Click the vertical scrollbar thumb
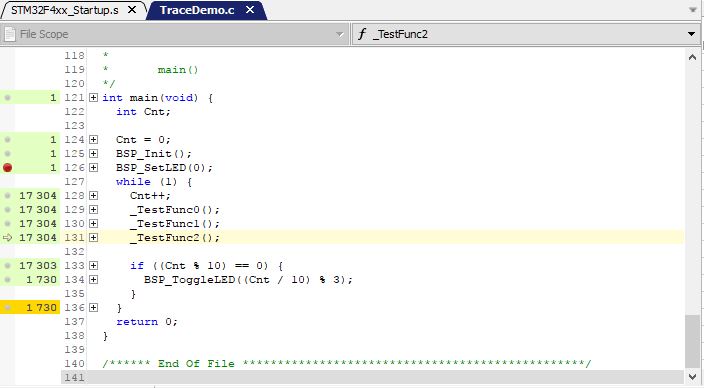704x388 pixels. coord(692,341)
